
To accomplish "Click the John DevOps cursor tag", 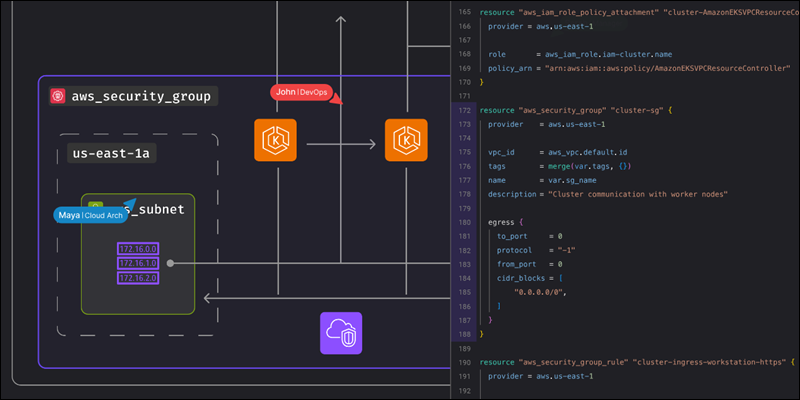I will click(x=301, y=92).
